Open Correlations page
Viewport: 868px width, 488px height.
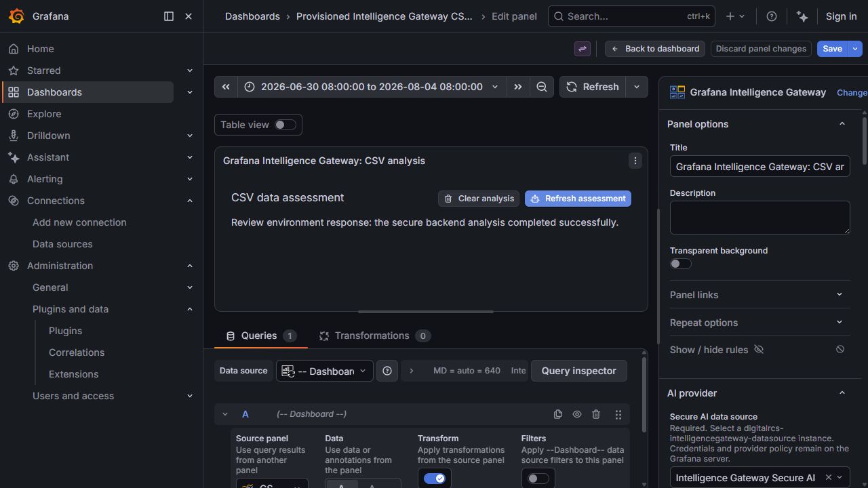point(77,352)
